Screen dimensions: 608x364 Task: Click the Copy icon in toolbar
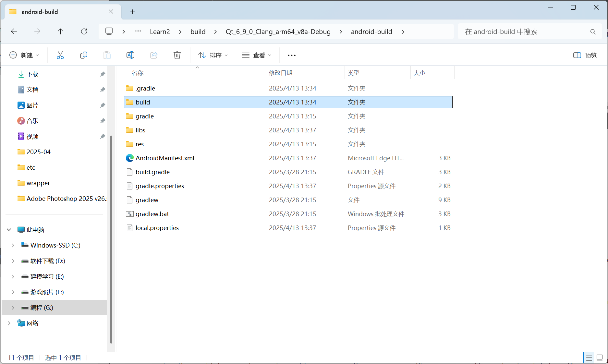pos(84,55)
